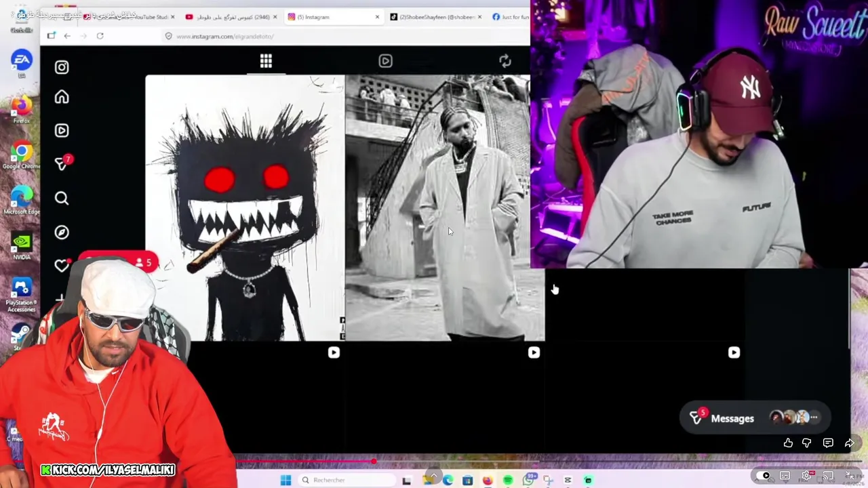Exit fullscreen in the video player
This screenshot has height=488, width=868.
click(850, 476)
